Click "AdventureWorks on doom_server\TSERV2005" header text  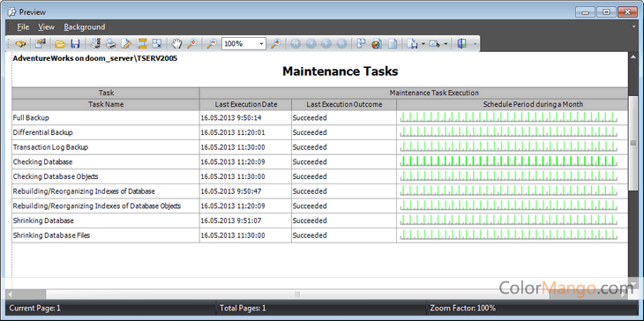point(95,58)
